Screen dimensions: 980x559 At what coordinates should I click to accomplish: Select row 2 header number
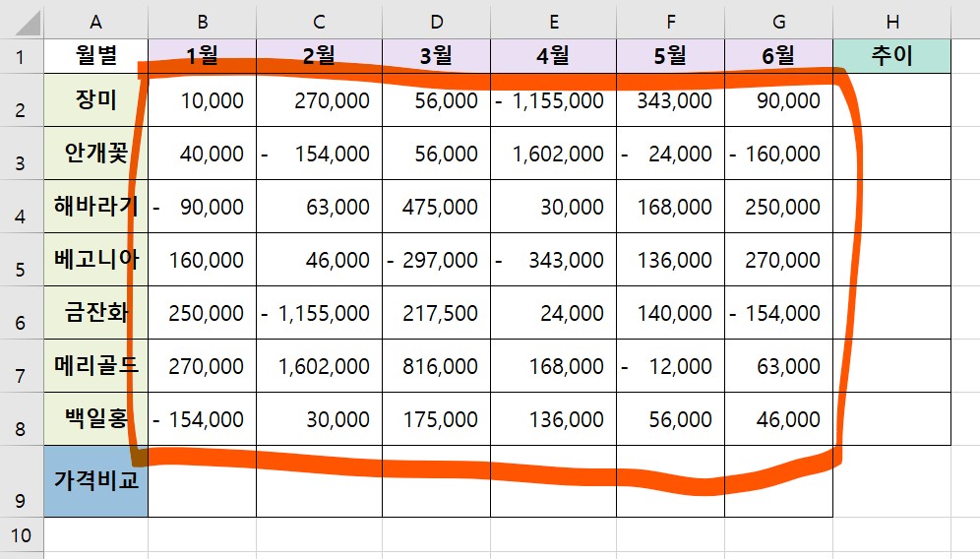tap(22, 100)
